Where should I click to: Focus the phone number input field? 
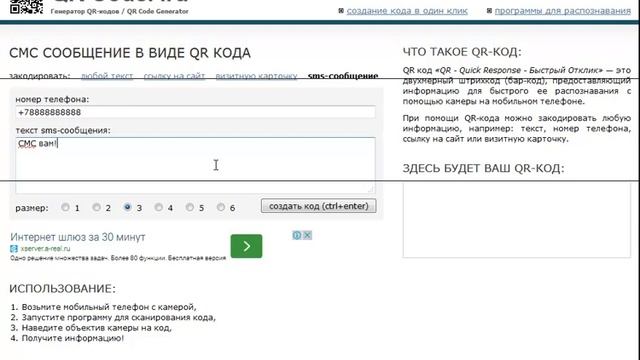click(x=196, y=112)
